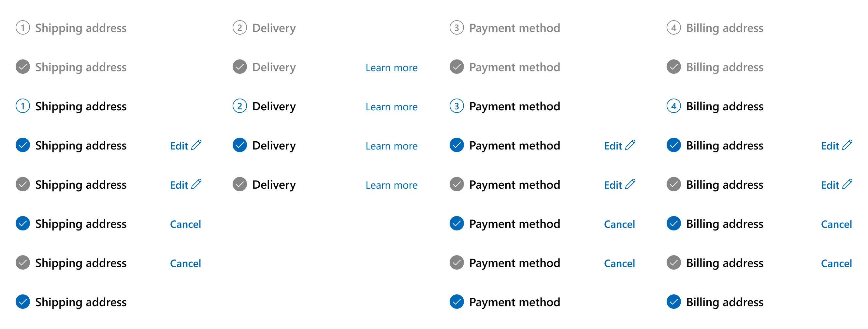Click Edit text beside gray-checked Payment method
This screenshot has width=868, height=329.
pos(613,185)
